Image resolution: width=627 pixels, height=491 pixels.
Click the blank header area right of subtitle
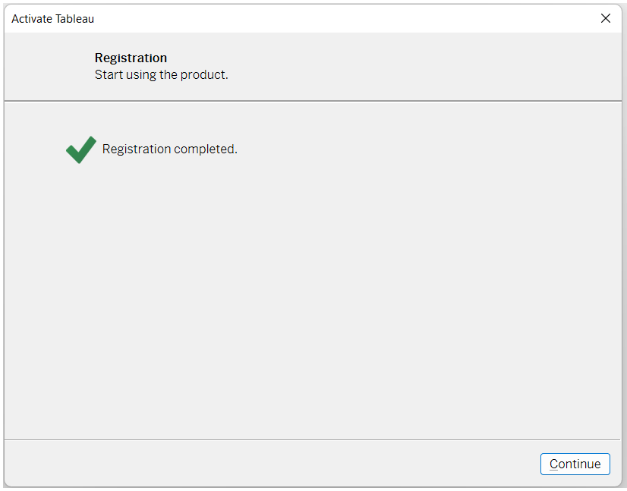click(420, 68)
